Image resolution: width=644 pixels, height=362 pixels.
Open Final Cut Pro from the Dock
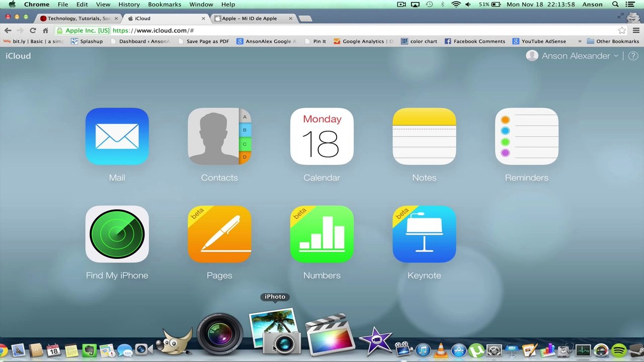point(330,334)
